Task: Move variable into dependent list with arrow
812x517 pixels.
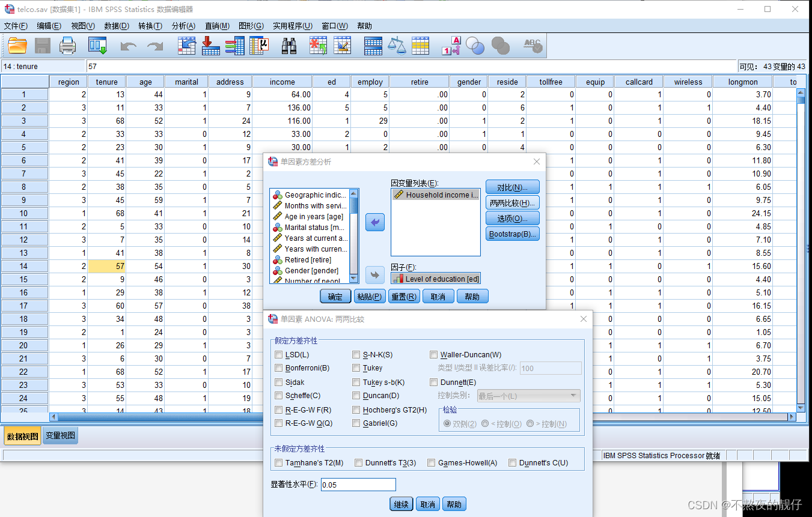Action: point(375,223)
